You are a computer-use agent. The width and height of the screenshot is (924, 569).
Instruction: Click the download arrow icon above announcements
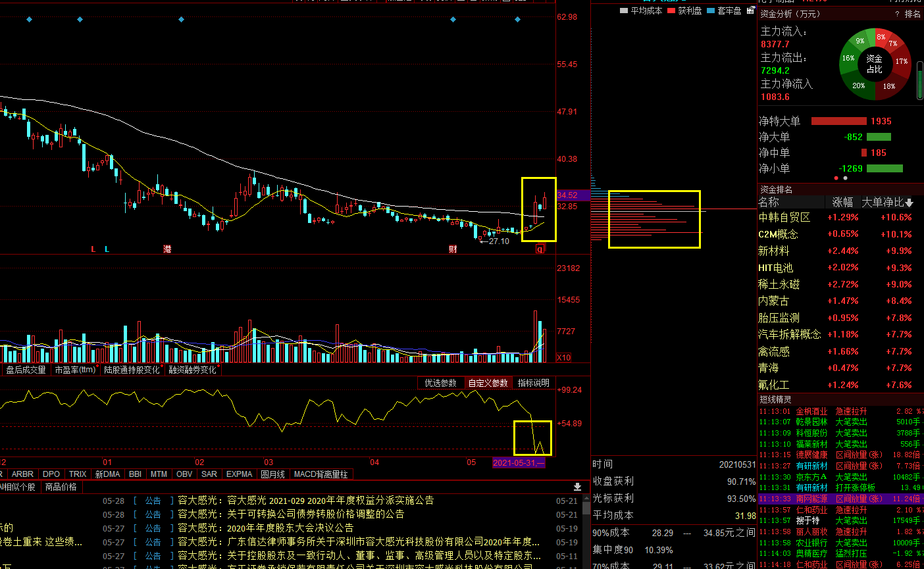(x=577, y=487)
